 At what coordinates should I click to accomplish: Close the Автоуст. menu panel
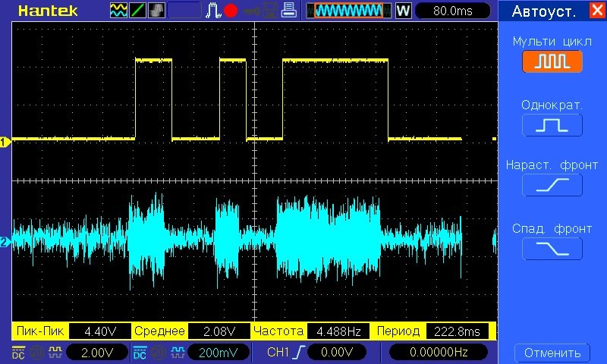596,11
